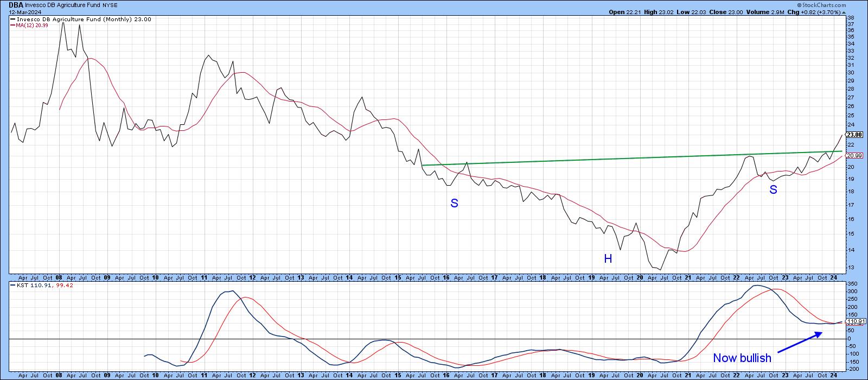Click the 350 KST axis label

click(x=851, y=284)
